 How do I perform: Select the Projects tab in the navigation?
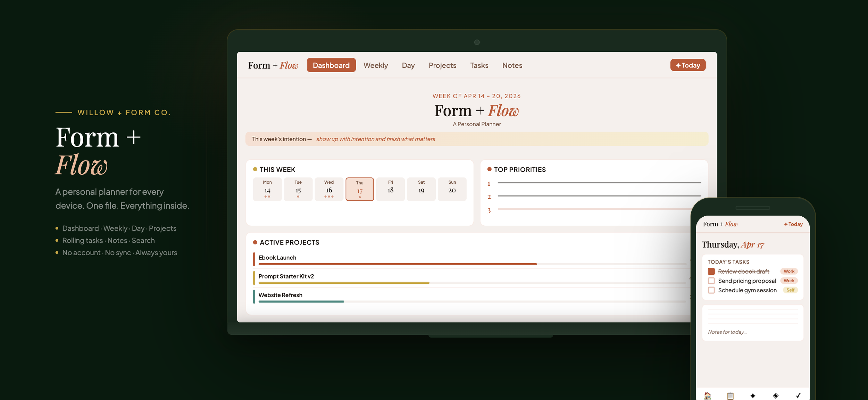pyautogui.click(x=442, y=65)
